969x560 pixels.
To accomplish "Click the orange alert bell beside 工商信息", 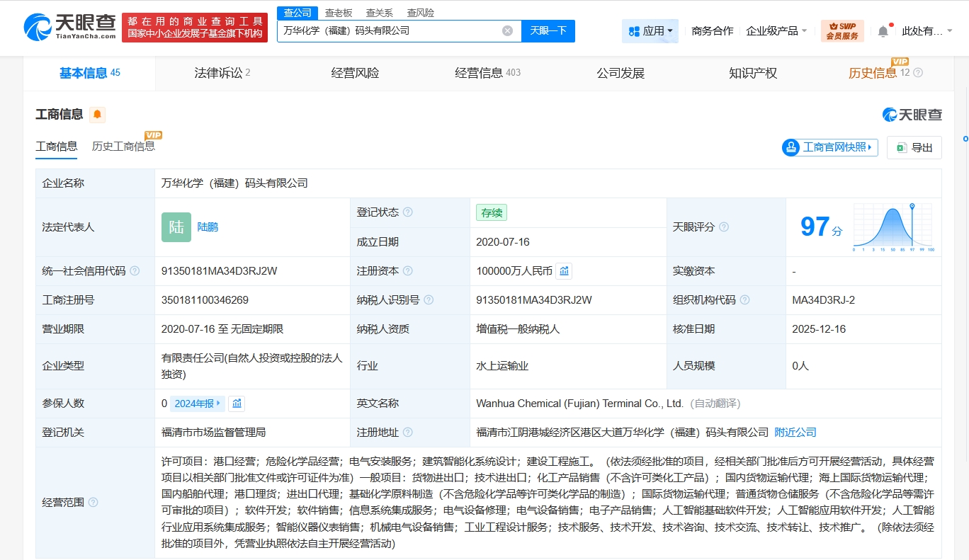I will pos(97,114).
